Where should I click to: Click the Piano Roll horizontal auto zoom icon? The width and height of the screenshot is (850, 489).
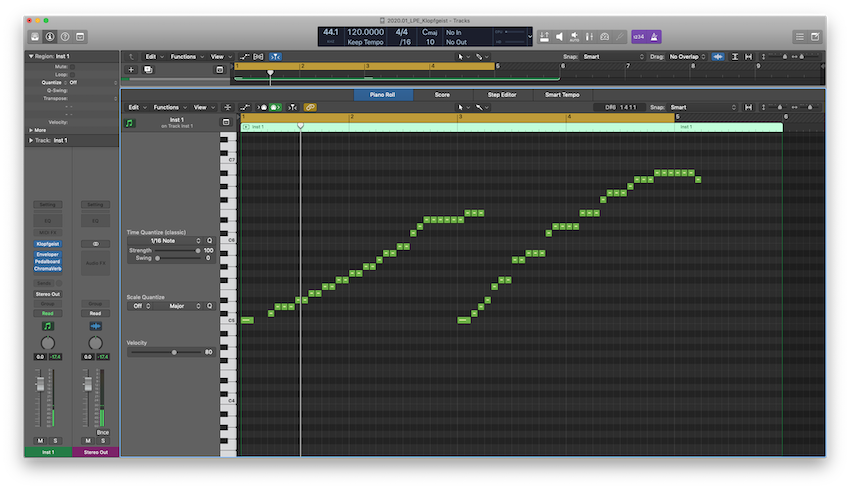click(749, 107)
